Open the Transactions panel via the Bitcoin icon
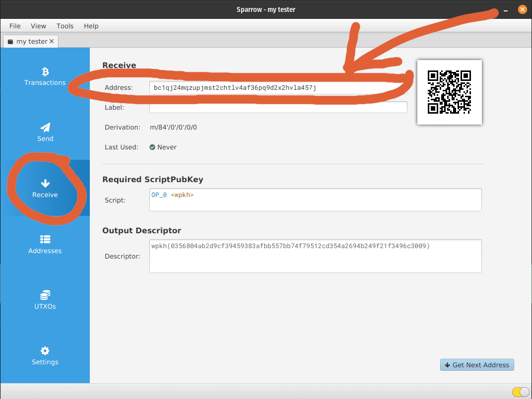The width and height of the screenshot is (532, 399). pyautogui.click(x=45, y=71)
